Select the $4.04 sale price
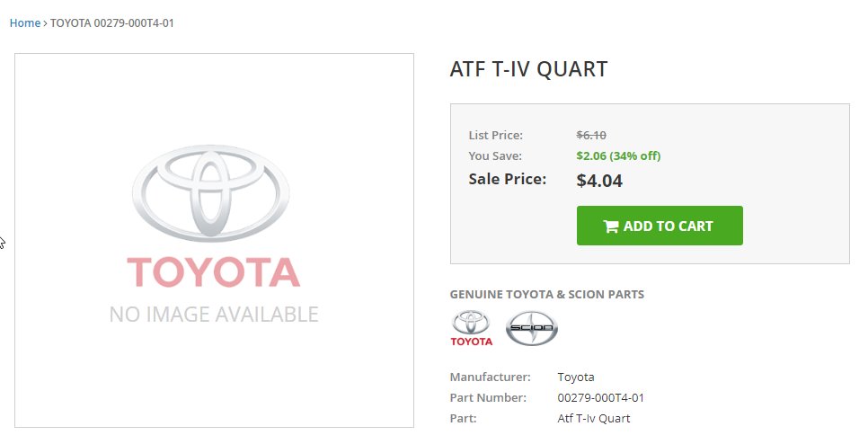Viewport: 868px width, 444px height. click(599, 181)
